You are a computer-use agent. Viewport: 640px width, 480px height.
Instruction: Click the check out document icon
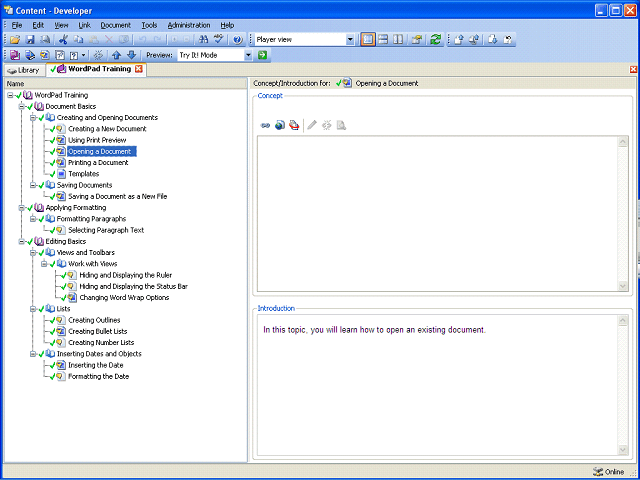coord(493,40)
